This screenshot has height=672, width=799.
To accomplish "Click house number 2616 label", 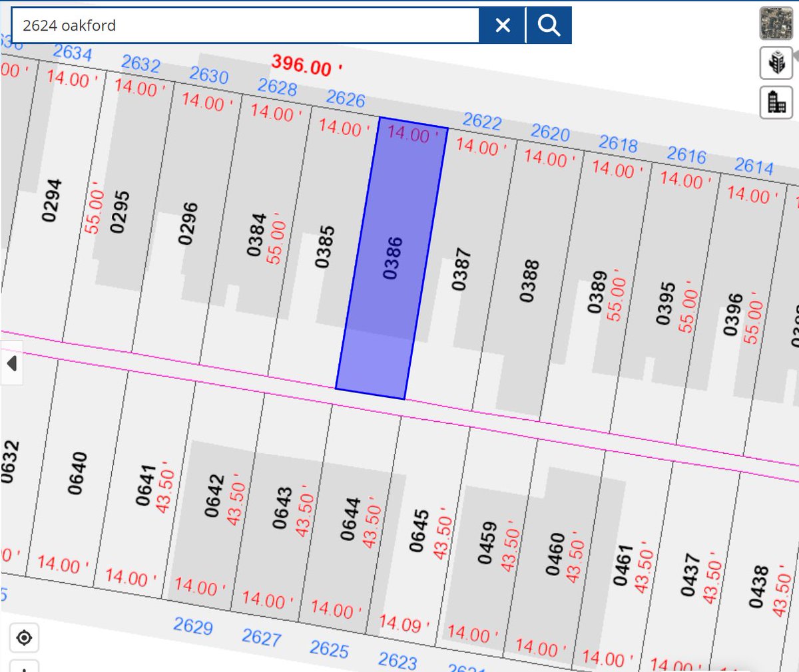I will tap(686, 155).
